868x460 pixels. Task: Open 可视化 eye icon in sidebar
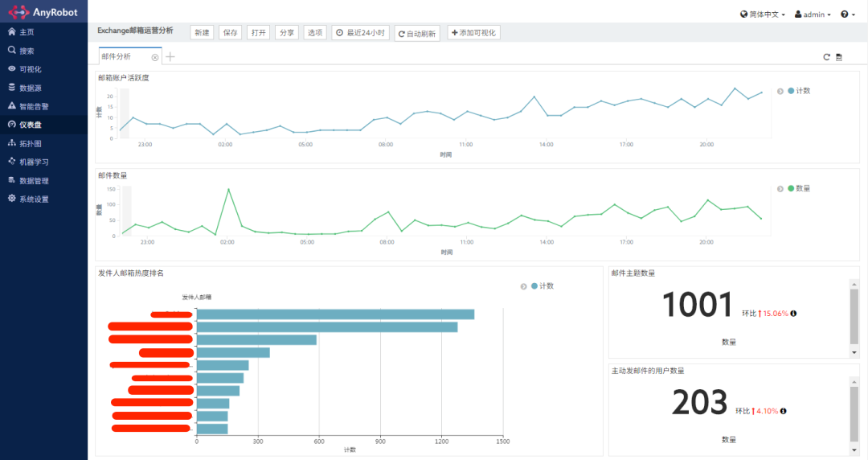tap(11, 68)
